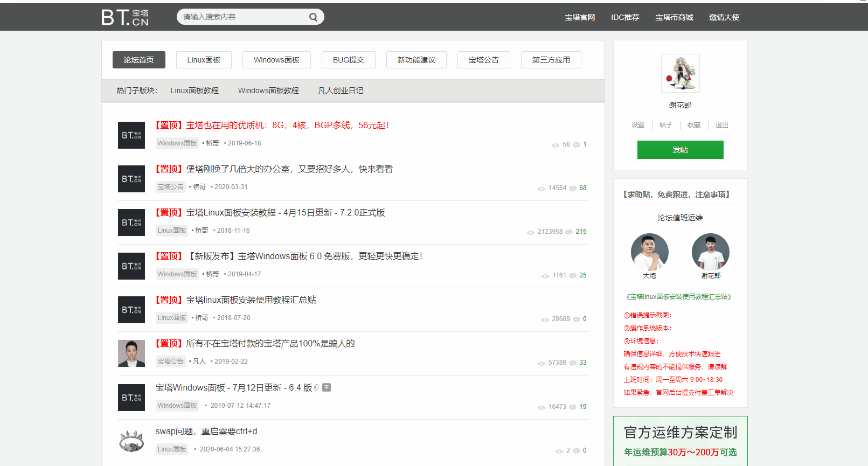Click avatar beside swap问题 post
This screenshot has width=868, height=466.
(x=131, y=441)
